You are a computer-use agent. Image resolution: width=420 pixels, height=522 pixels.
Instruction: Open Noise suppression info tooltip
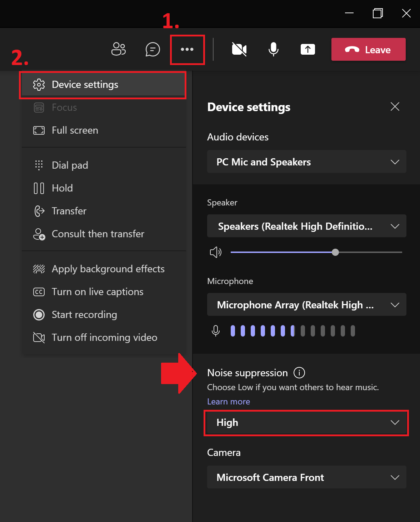(299, 373)
